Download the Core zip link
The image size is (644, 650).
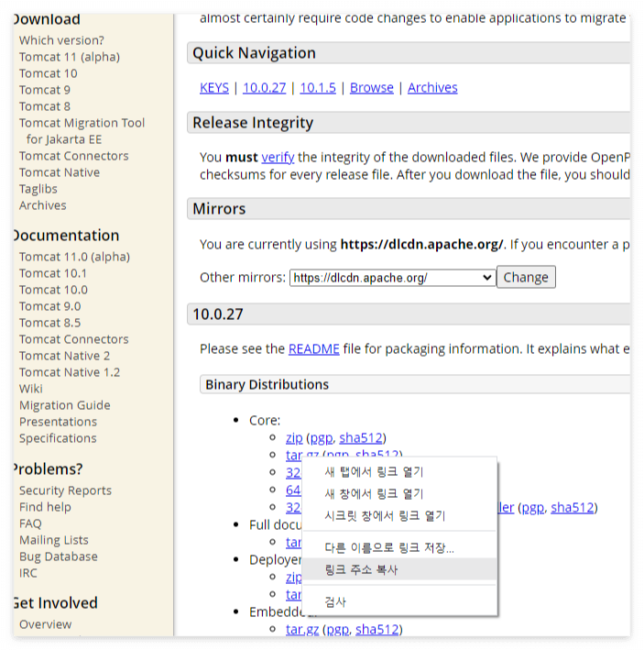pyautogui.click(x=294, y=438)
